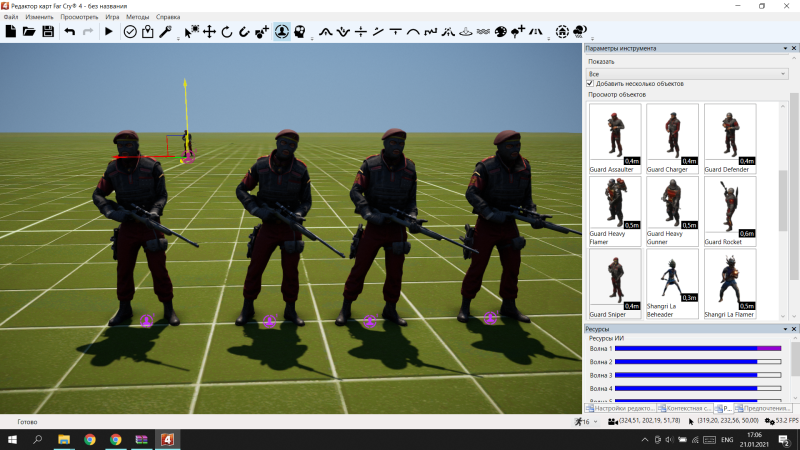Close the Параметры инструмента panel
The height and width of the screenshot is (450, 800).
coord(794,48)
